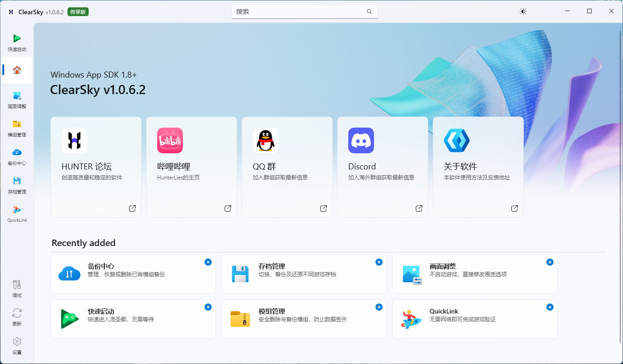Go to 备份中心 in sidebar
This screenshot has width=623, height=364.
point(17,156)
